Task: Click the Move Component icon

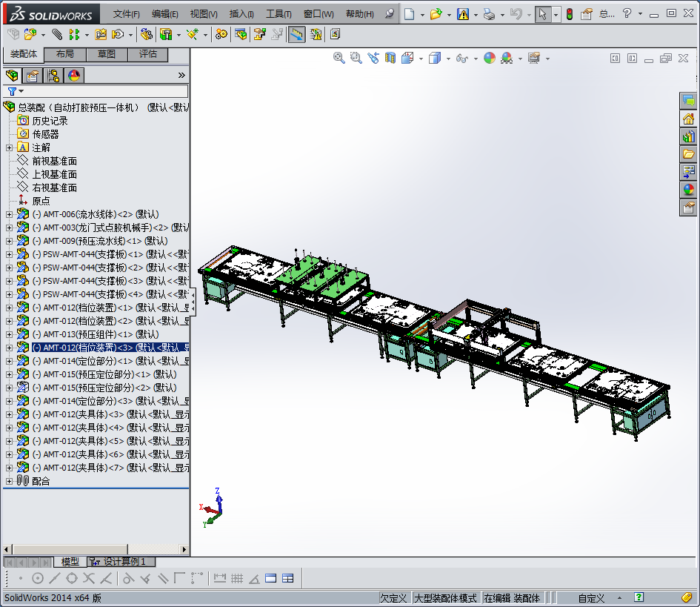Action: (x=118, y=34)
